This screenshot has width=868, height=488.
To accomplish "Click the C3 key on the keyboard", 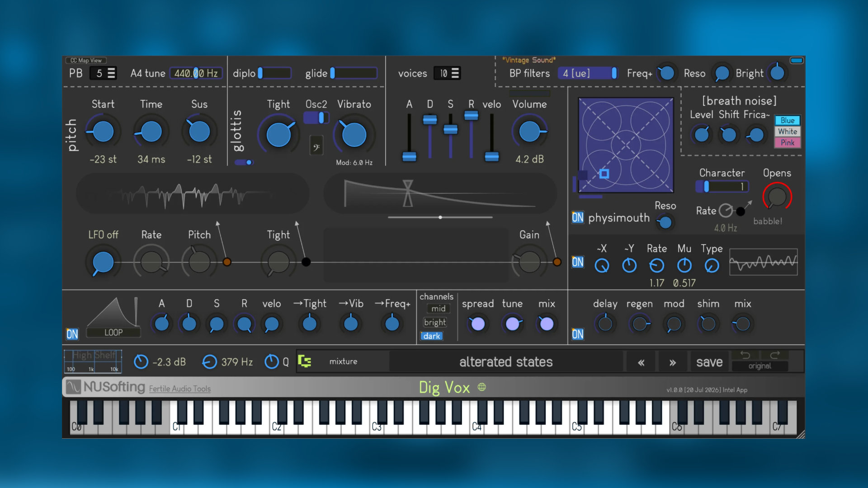I will (x=376, y=427).
